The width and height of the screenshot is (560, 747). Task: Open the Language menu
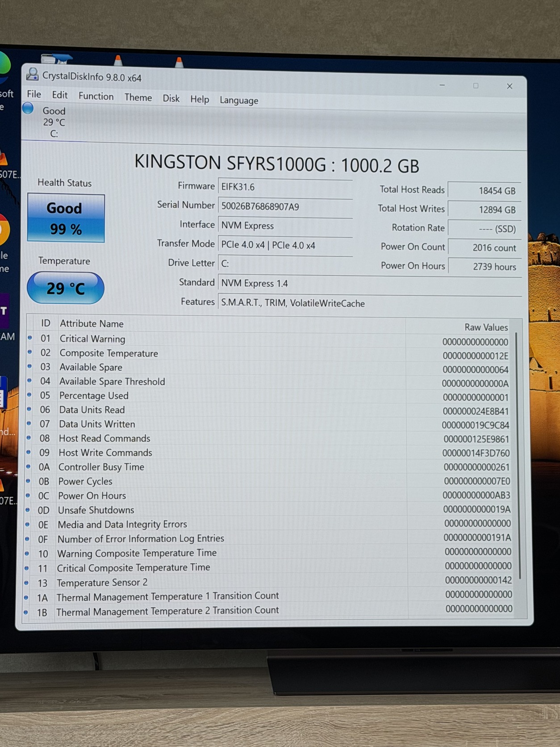tap(239, 101)
